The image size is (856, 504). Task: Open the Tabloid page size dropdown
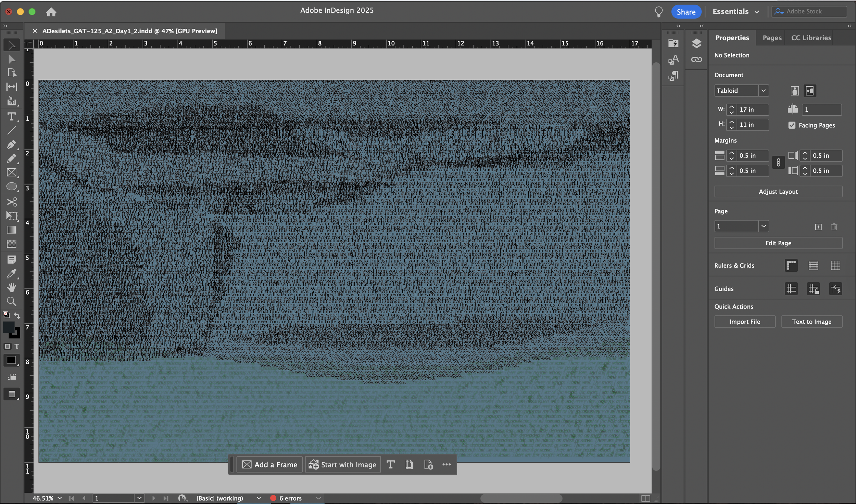[x=741, y=91]
